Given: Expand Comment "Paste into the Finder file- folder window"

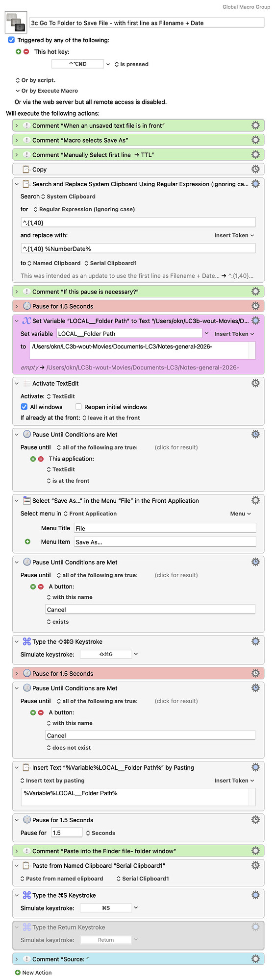Looking at the screenshot, I should [x=17, y=851].
